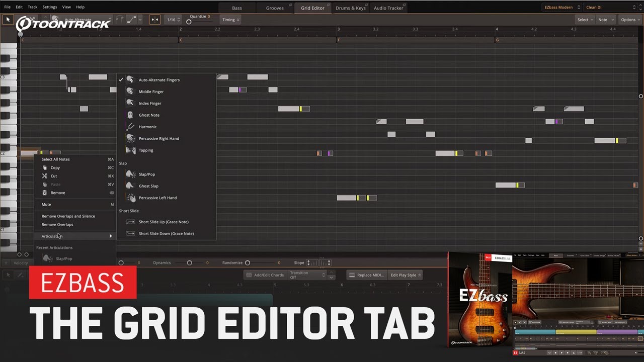Click the Index Finger articulation icon
This screenshot has height=362, width=644.
click(x=130, y=103)
